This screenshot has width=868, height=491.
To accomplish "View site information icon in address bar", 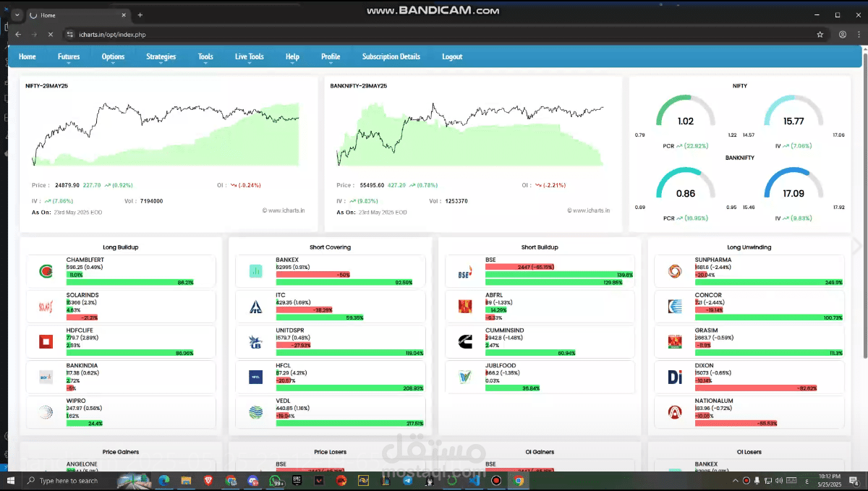I will (70, 34).
